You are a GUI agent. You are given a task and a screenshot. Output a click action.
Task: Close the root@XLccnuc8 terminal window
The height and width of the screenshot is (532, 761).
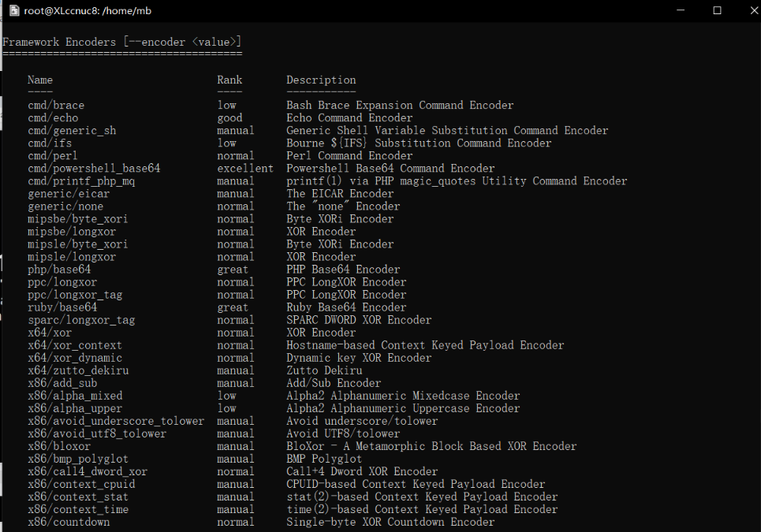click(754, 10)
